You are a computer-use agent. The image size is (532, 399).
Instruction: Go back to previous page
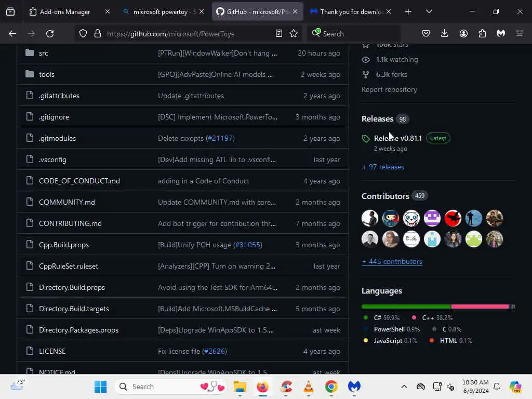tap(12, 34)
